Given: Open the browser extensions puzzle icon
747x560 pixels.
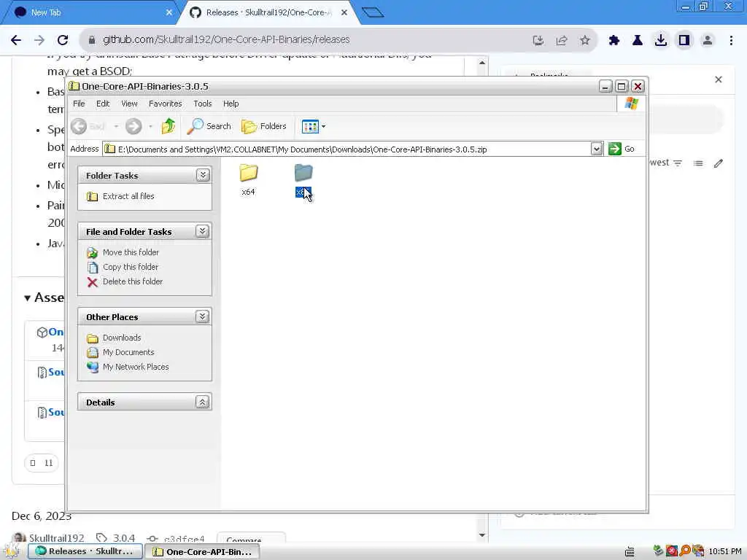Looking at the screenshot, I should point(614,41).
